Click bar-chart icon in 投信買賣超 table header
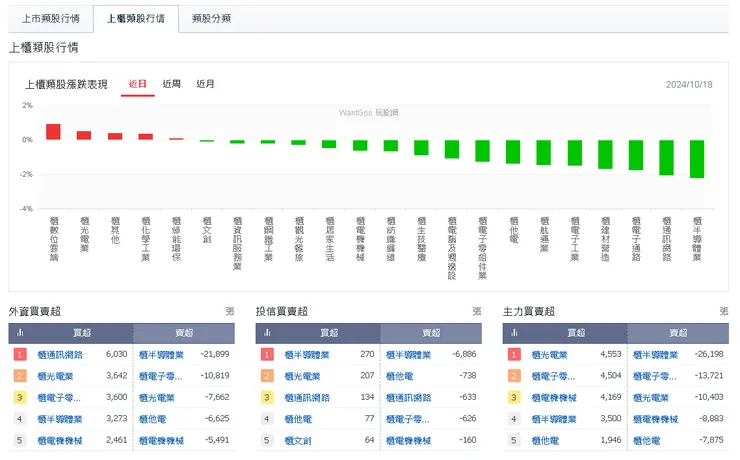740x460 pixels. point(267,333)
